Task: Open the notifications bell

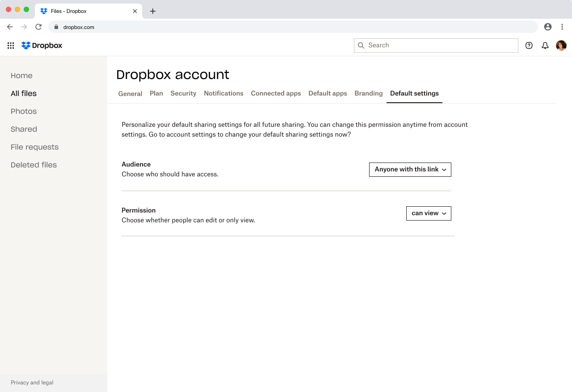Action: [x=545, y=46]
